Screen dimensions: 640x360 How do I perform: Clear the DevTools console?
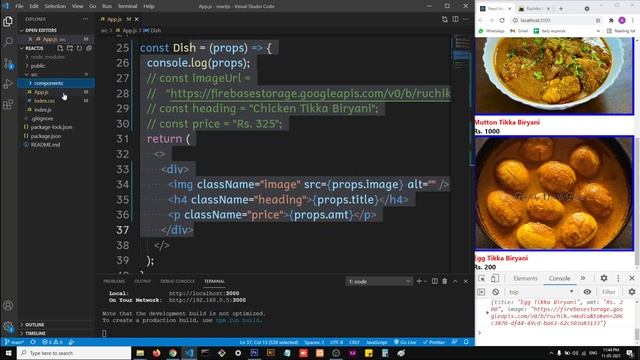(496, 292)
